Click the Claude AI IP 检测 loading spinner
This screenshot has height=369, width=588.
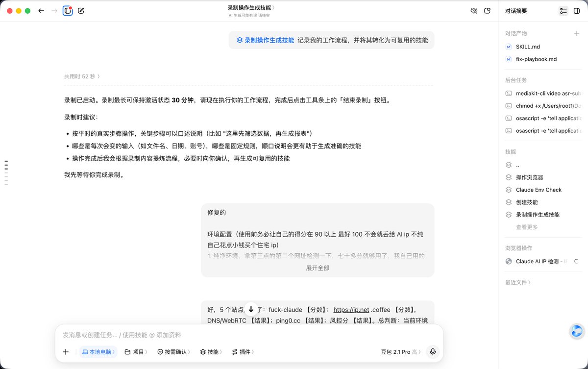point(576,262)
